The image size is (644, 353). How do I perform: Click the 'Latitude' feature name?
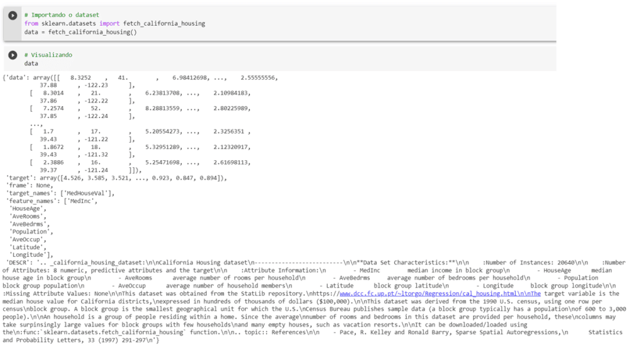point(28,247)
